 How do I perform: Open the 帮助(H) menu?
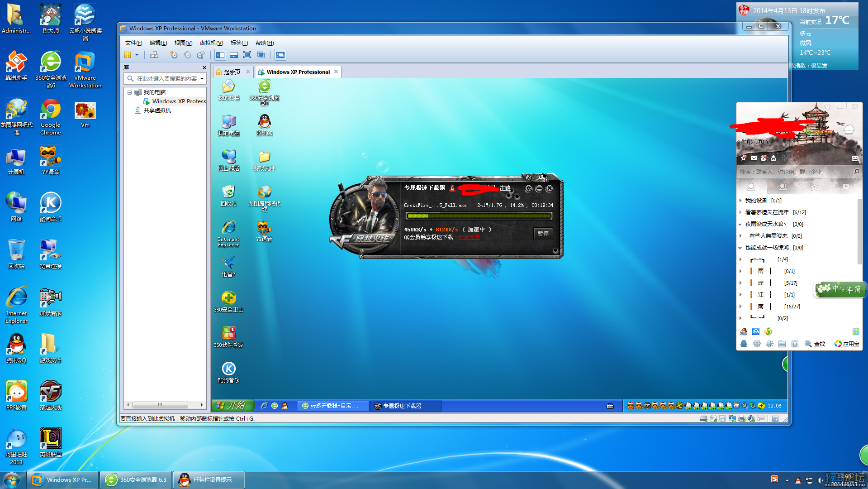click(265, 43)
